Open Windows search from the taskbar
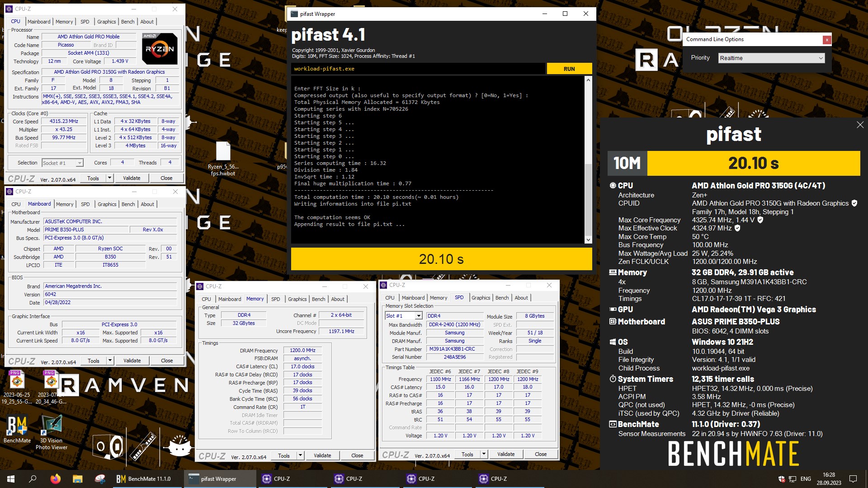The image size is (868, 488). tap(33, 479)
